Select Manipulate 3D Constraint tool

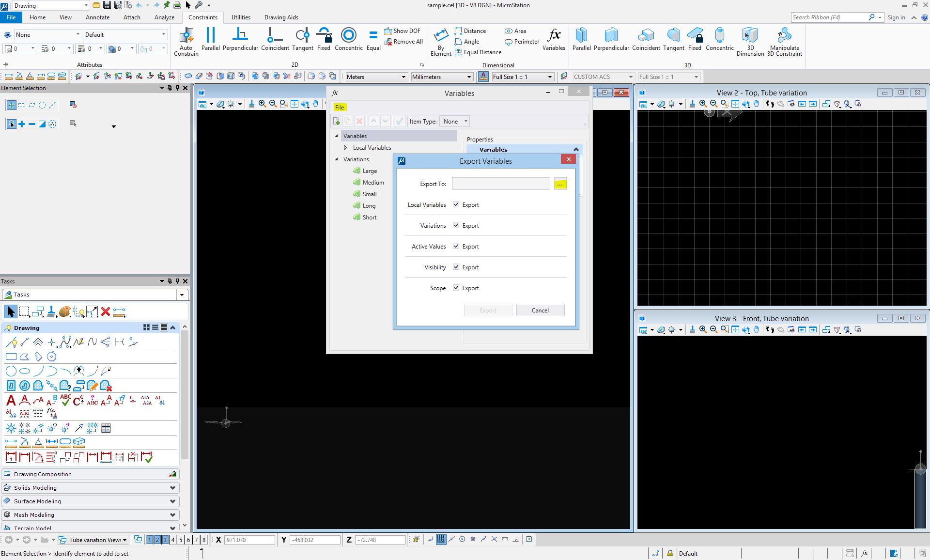pos(784,41)
